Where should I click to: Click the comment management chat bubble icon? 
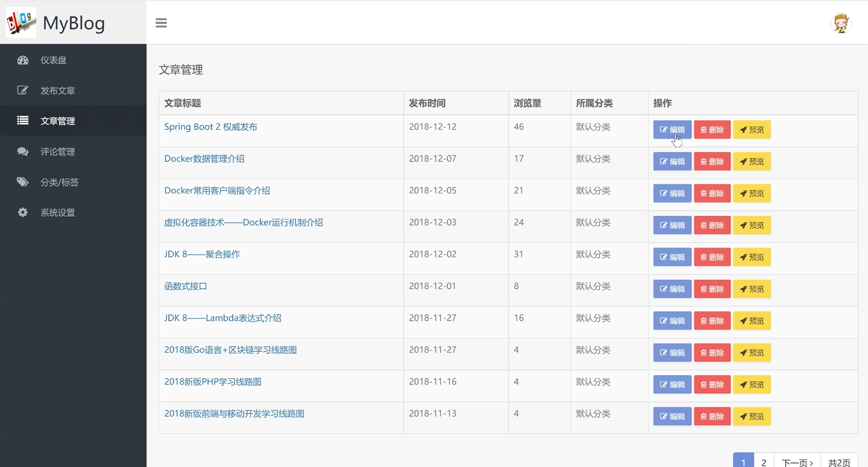[x=23, y=151]
